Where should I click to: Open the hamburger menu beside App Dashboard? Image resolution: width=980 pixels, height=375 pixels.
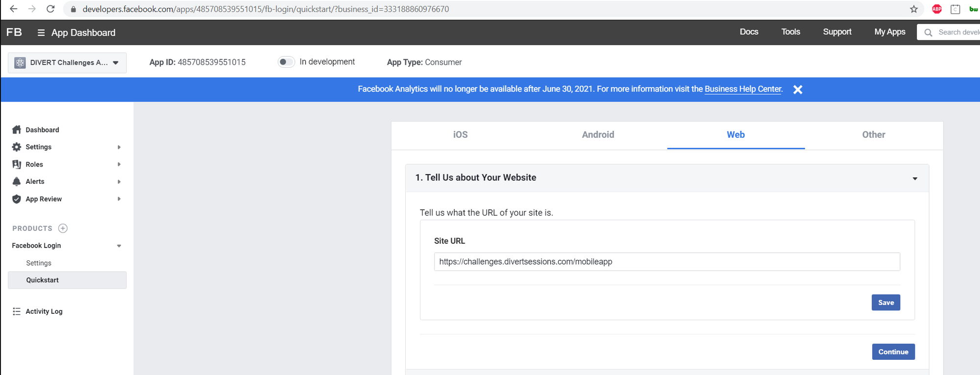(x=41, y=33)
